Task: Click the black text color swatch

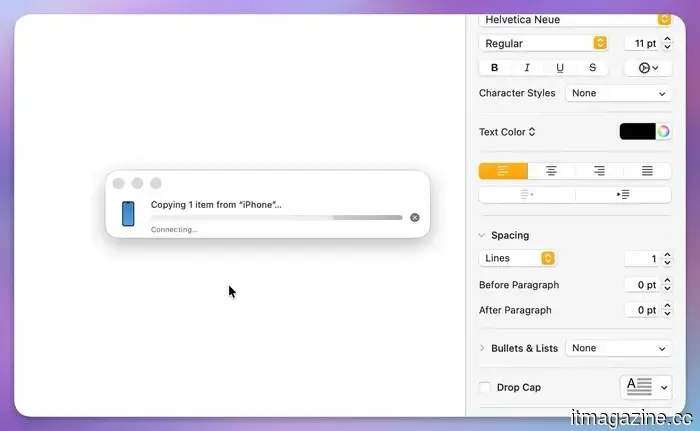Action: [638, 132]
